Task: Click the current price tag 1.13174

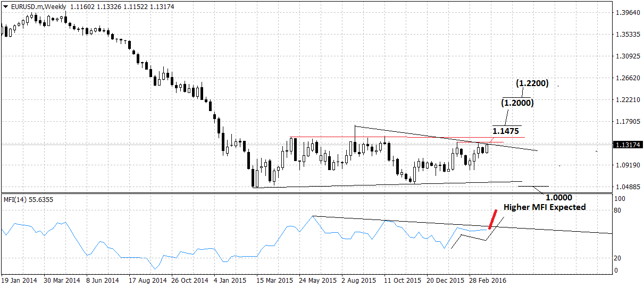Action: pos(625,145)
